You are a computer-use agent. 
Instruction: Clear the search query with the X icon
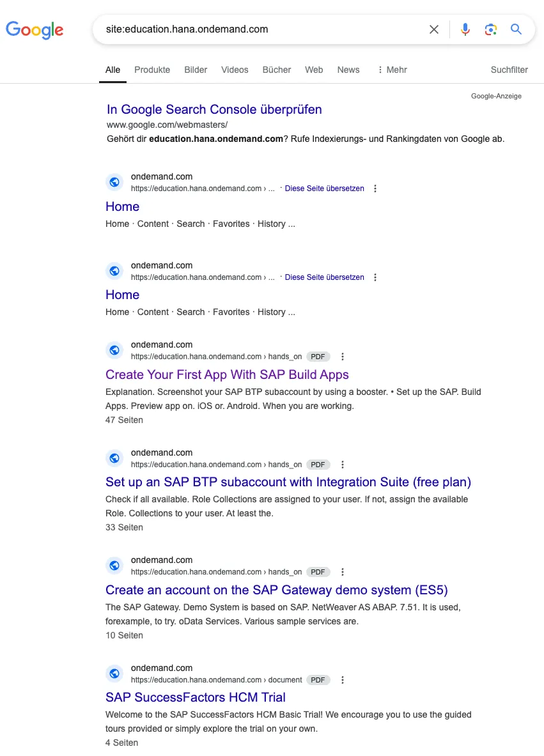434,29
